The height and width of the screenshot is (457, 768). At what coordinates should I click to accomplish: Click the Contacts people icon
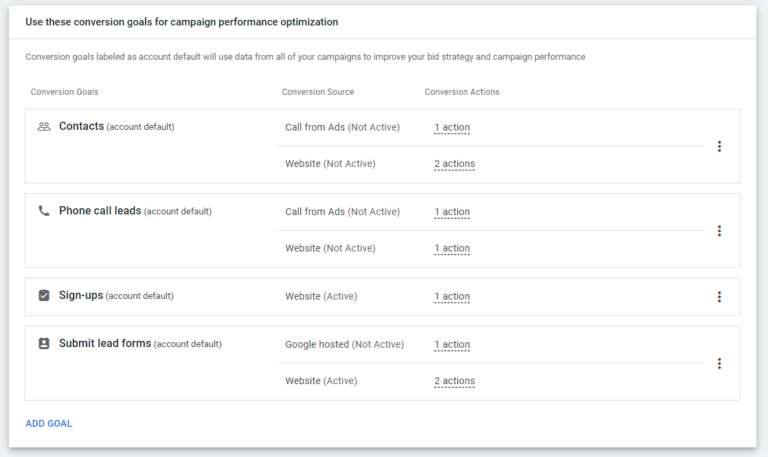tap(43, 127)
